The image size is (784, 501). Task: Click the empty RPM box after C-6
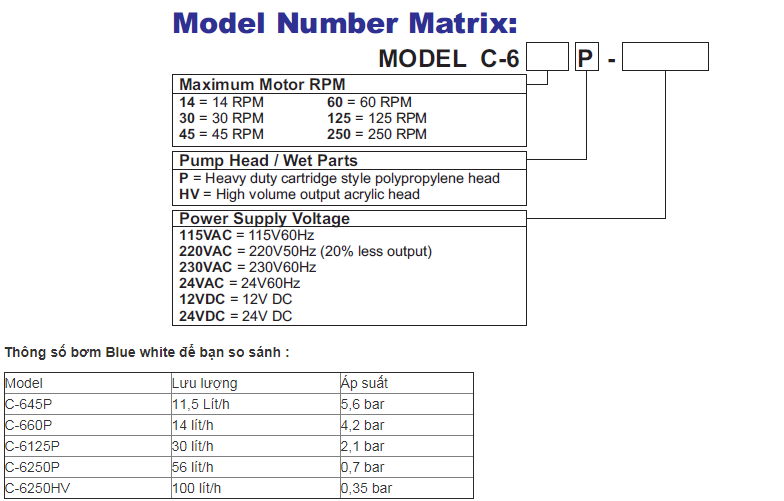point(548,56)
